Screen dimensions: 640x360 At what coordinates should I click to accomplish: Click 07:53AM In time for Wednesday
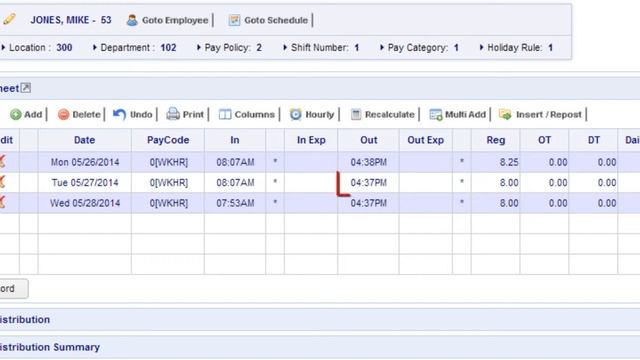point(235,203)
